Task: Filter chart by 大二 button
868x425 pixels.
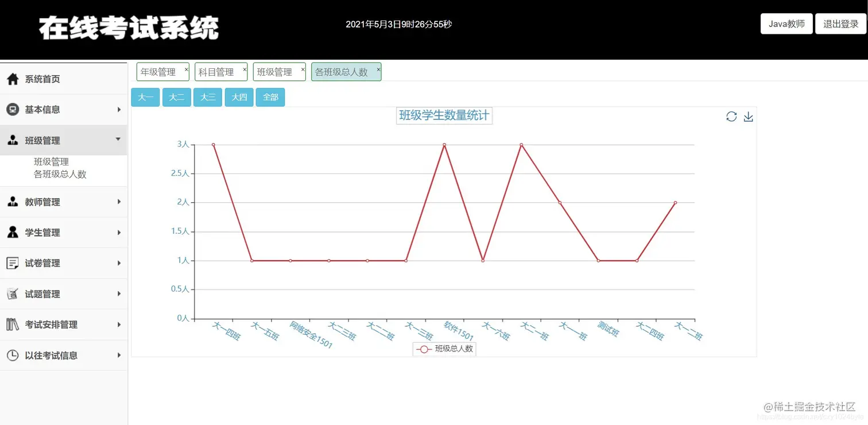Action: coord(177,97)
